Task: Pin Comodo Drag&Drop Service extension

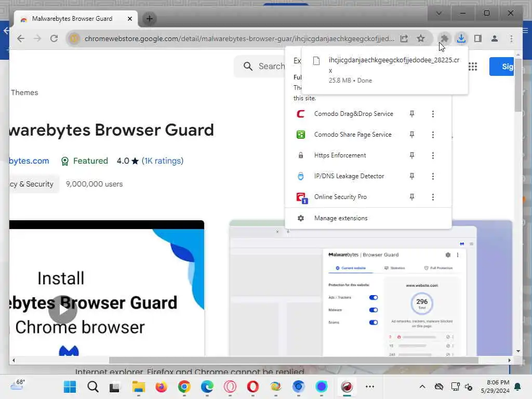Action: coord(412,114)
